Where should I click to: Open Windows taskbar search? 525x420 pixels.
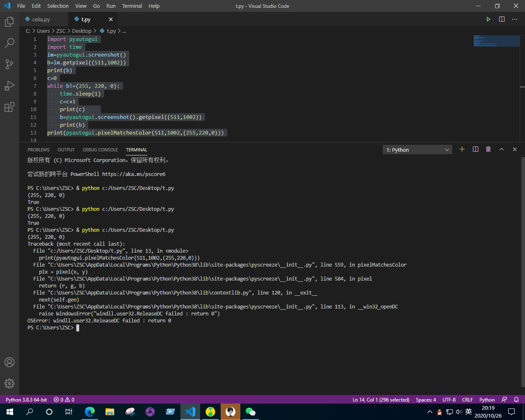pos(30,412)
